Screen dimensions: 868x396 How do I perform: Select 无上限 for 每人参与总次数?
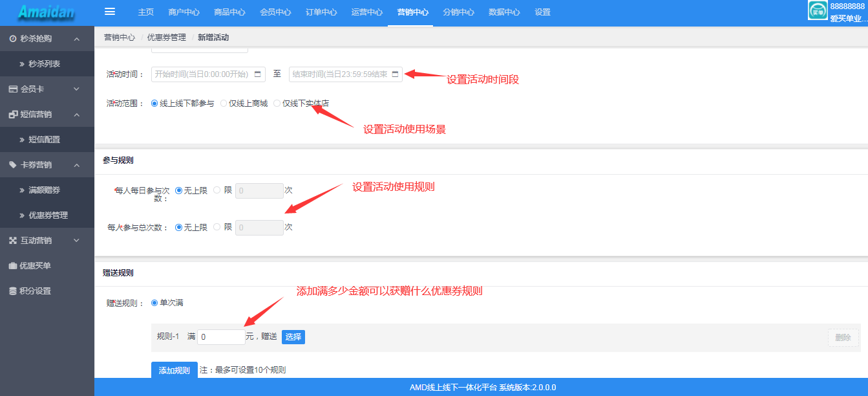(179, 227)
